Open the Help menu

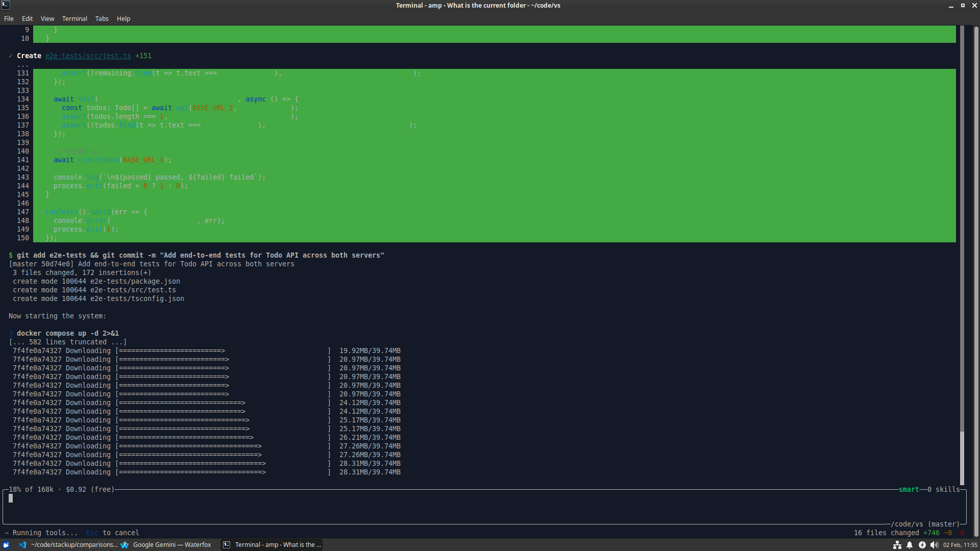click(123, 18)
